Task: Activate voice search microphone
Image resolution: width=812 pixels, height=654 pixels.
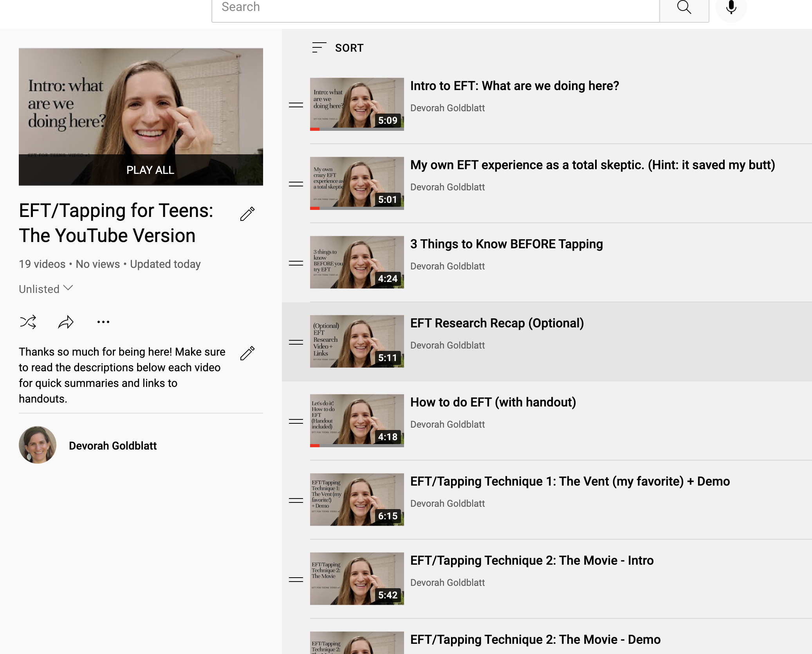Action: pyautogui.click(x=731, y=8)
